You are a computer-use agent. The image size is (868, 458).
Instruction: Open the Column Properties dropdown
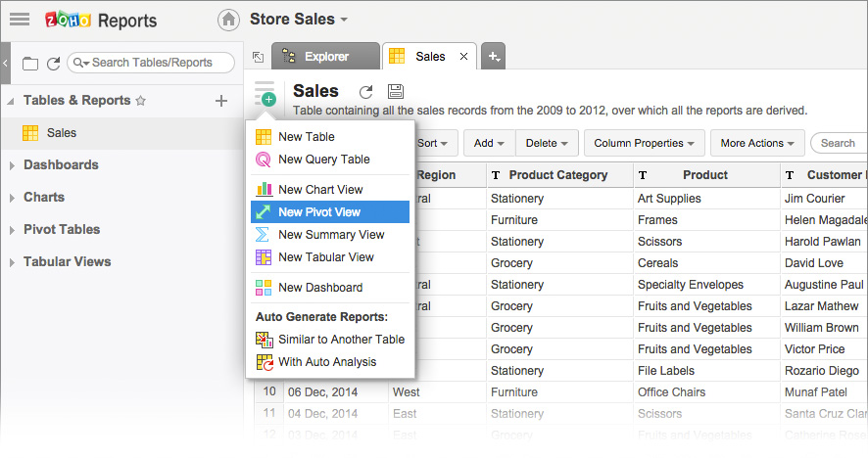tap(644, 143)
